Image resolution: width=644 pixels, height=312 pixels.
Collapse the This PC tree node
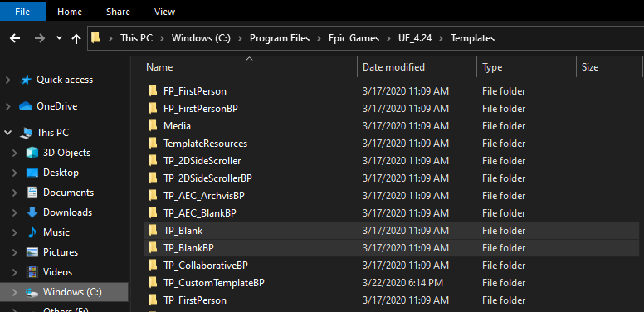(x=7, y=133)
